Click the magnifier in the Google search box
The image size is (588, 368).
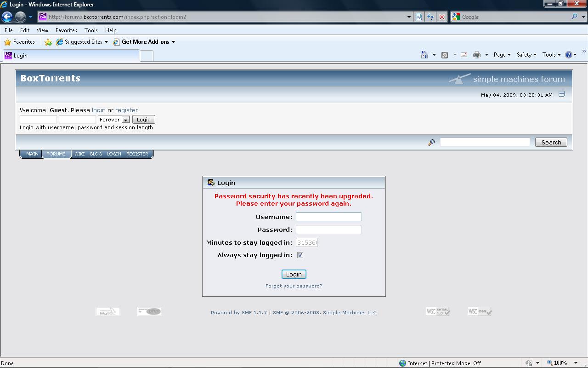click(574, 17)
